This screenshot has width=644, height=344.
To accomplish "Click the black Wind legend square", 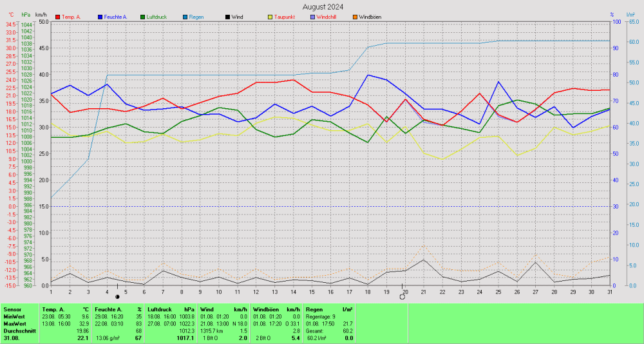I will pyautogui.click(x=227, y=17).
